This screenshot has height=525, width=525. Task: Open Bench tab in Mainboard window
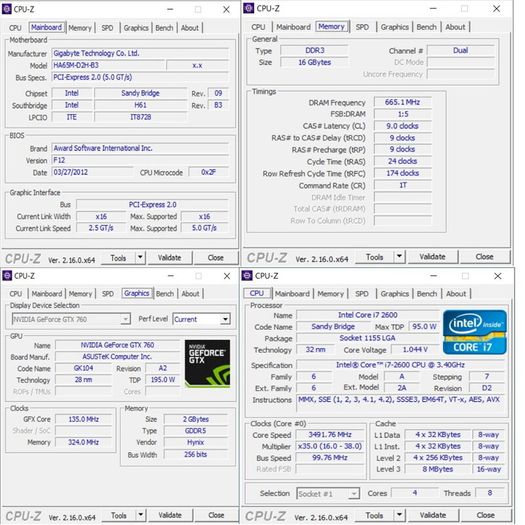pos(164,28)
